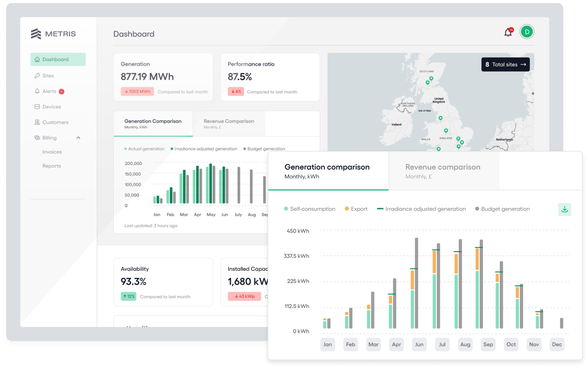
Task: Toggle Irradiance adjusted generation legend in small chart
Action: (x=204, y=149)
